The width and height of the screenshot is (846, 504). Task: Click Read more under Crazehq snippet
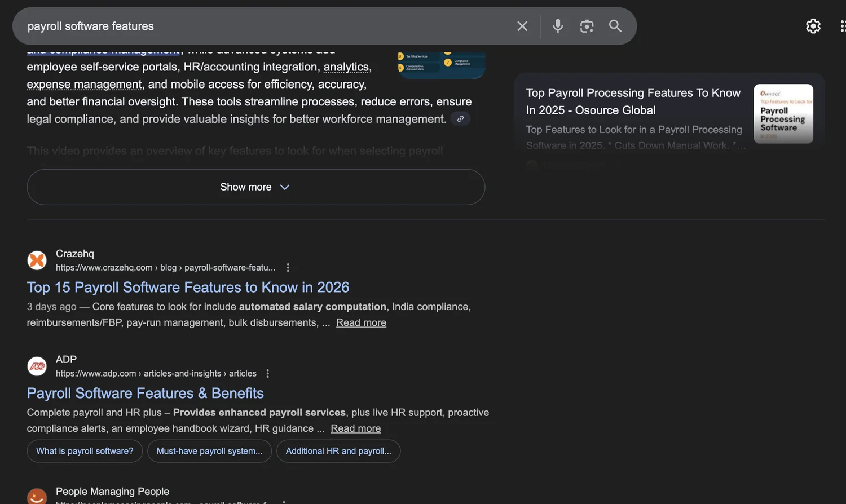(x=361, y=322)
